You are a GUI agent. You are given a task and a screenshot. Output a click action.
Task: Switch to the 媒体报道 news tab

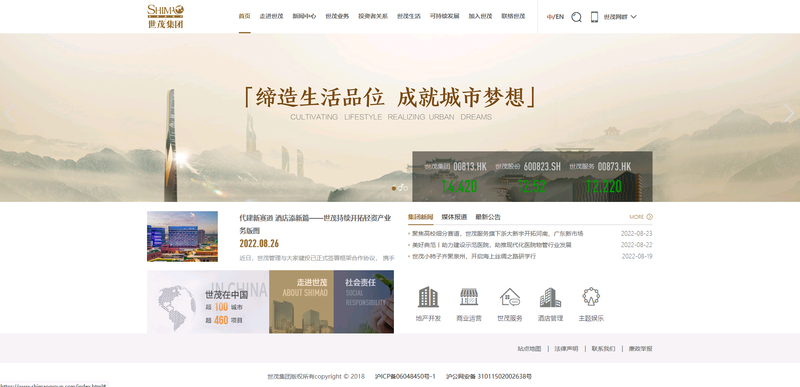(x=454, y=217)
